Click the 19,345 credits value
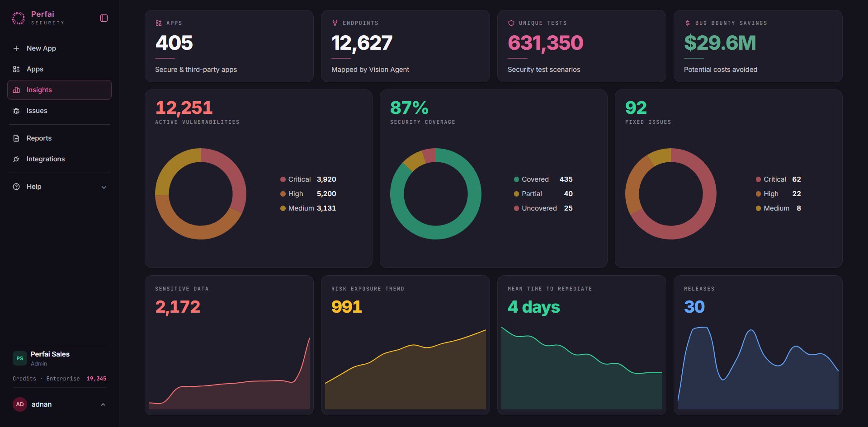 96,379
